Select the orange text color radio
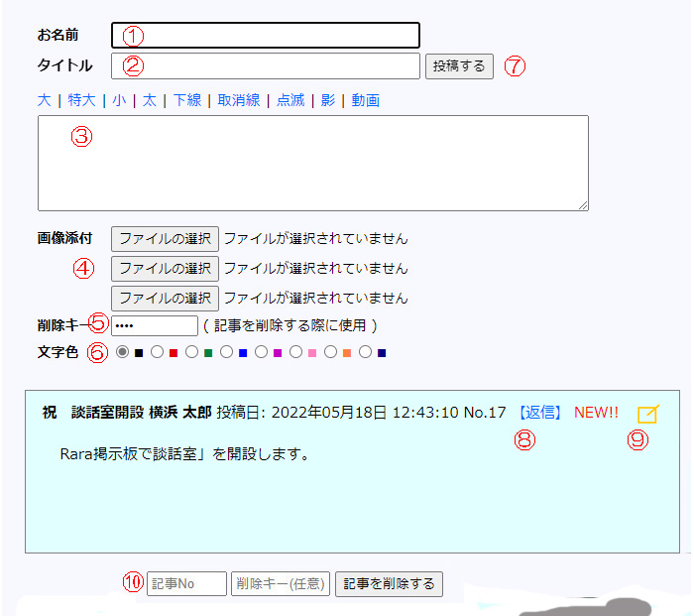 click(x=330, y=352)
